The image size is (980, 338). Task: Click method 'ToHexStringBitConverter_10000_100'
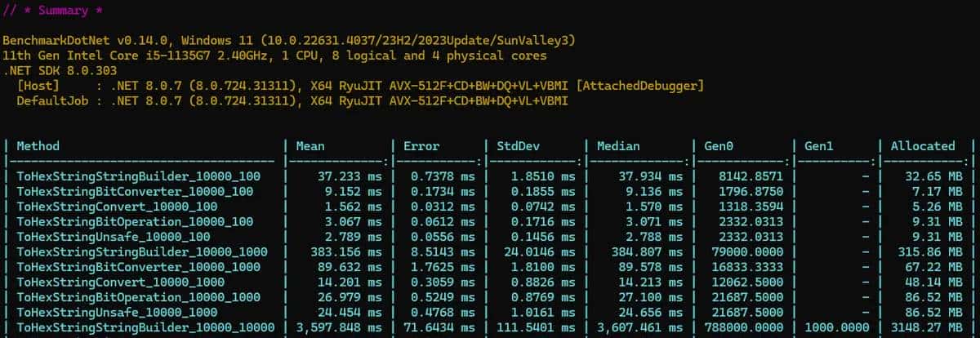(x=136, y=191)
